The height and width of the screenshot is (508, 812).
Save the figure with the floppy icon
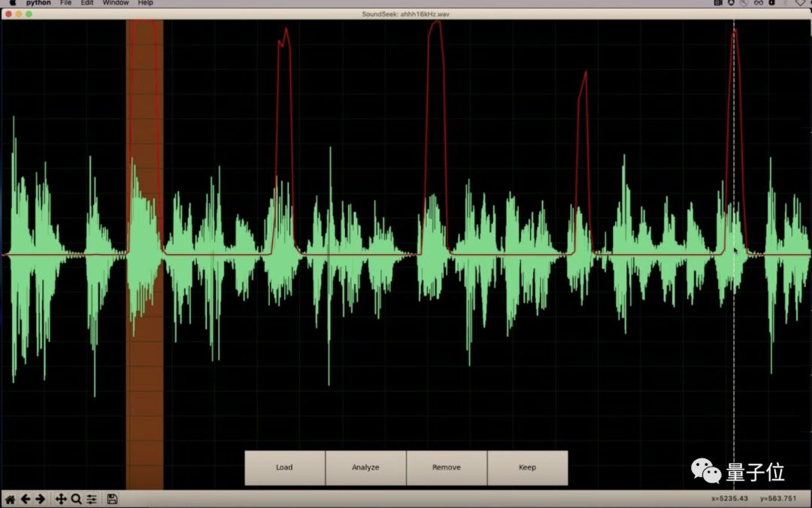(112, 499)
